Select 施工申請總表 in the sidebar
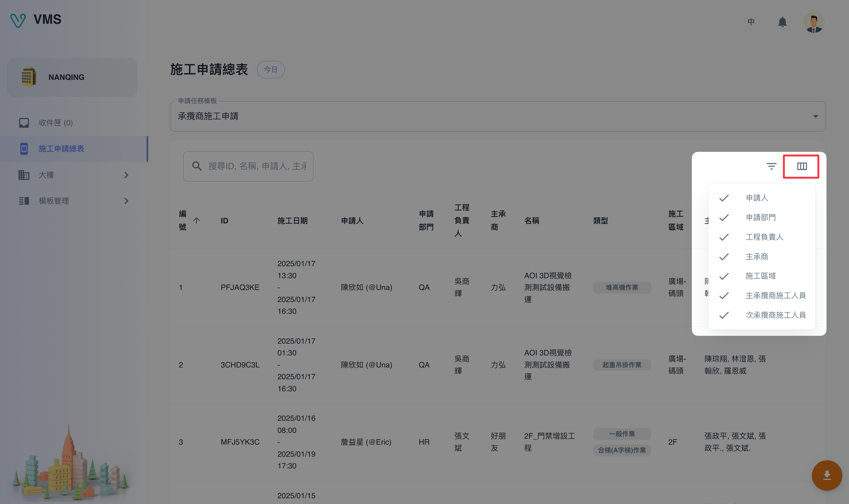This screenshot has width=849, height=504. [61, 149]
